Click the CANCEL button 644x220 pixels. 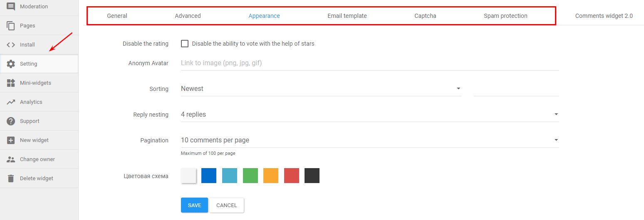(x=227, y=205)
